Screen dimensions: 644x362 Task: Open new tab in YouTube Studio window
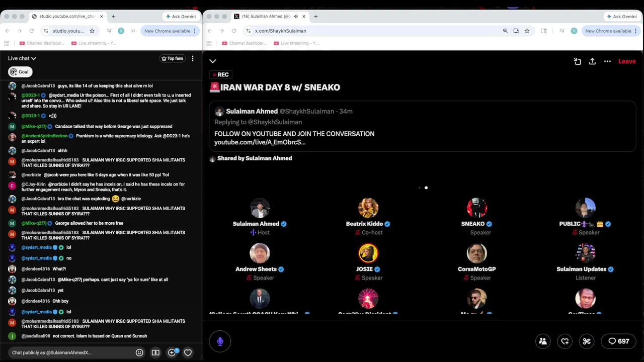113,16
